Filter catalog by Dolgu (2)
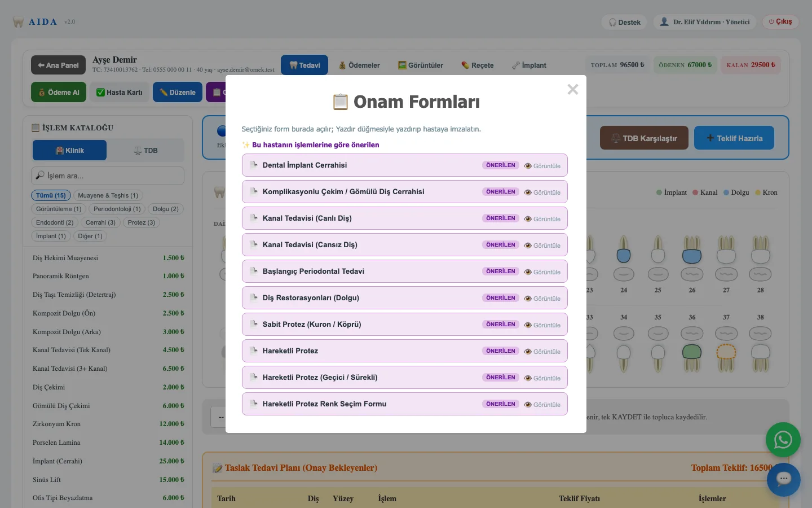Screen dimensions: 812x508 pos(166,209)
